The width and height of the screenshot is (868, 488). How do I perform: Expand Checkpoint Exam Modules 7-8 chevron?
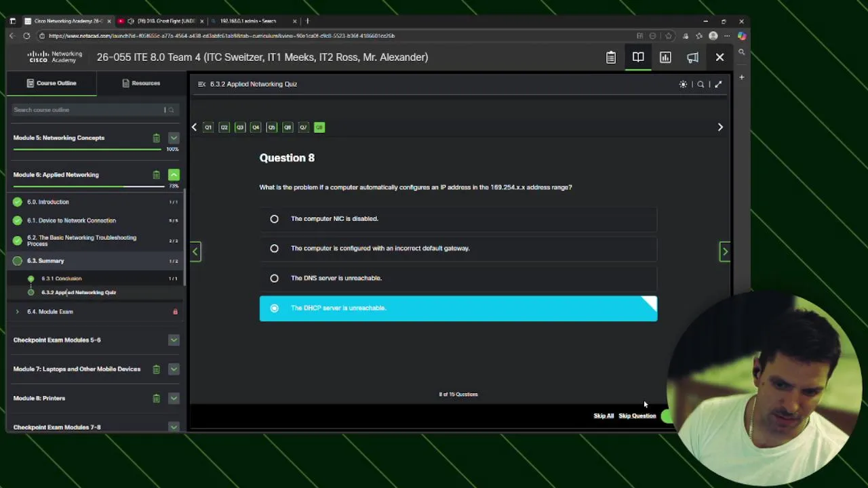pos(174,427)
